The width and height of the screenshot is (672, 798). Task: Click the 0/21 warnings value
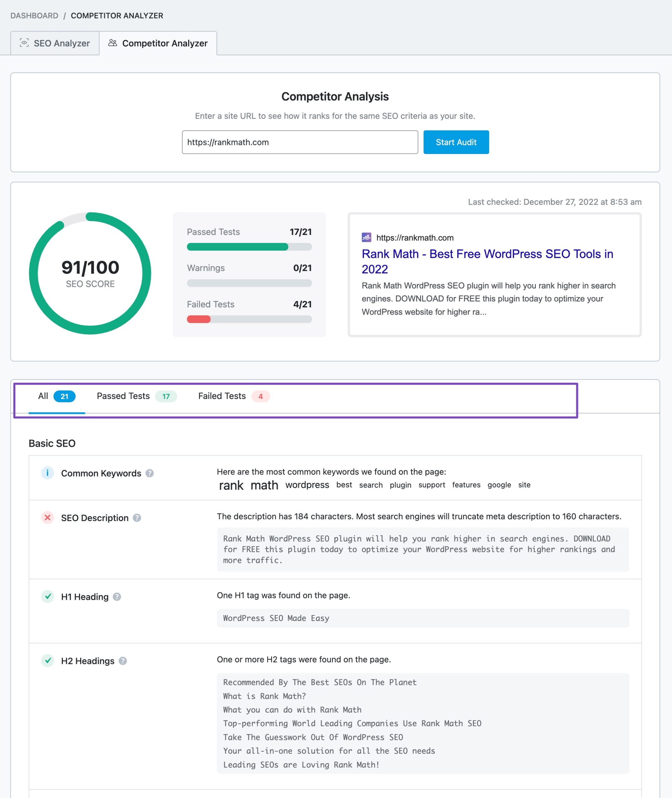click(x=303, y=268)
